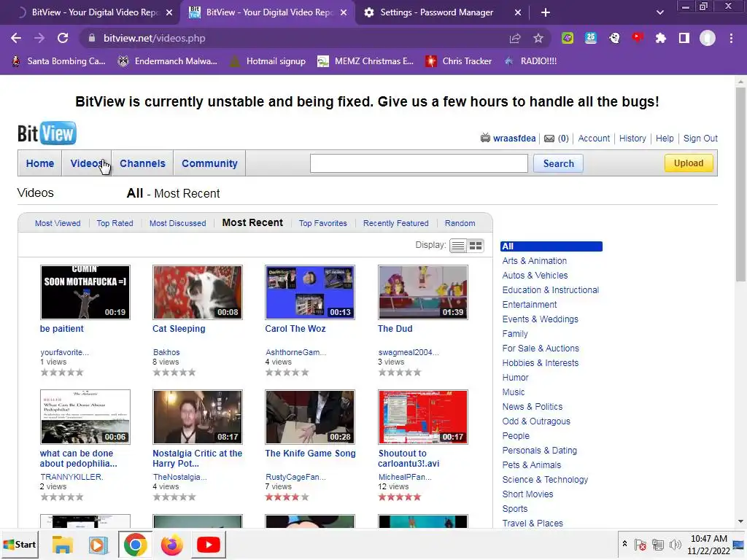Click the browser forward arrow
747x560 pixels.
tap(39, 38)
